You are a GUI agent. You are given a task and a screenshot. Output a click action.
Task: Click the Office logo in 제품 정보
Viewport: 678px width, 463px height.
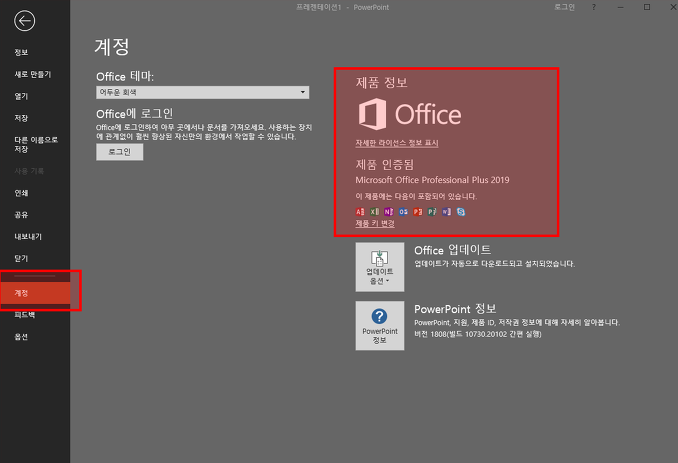[409, 114]
